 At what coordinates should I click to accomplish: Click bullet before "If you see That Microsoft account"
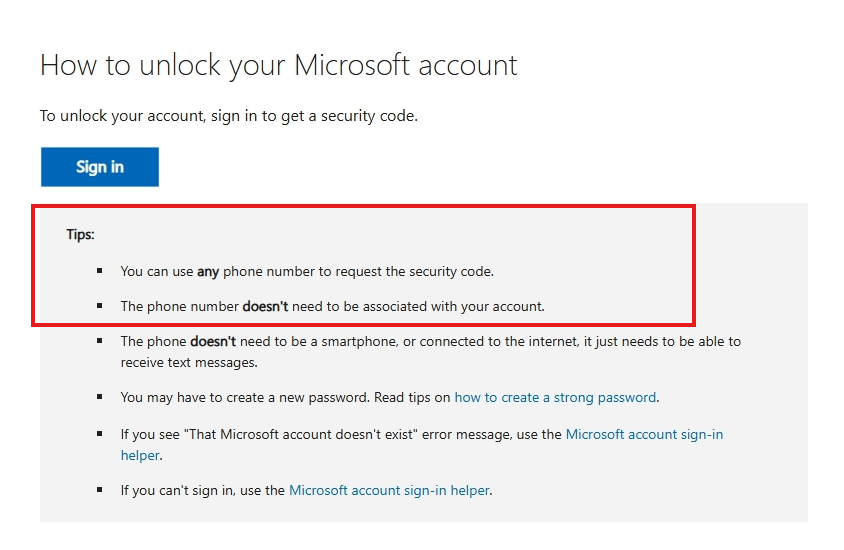(100, 433)
